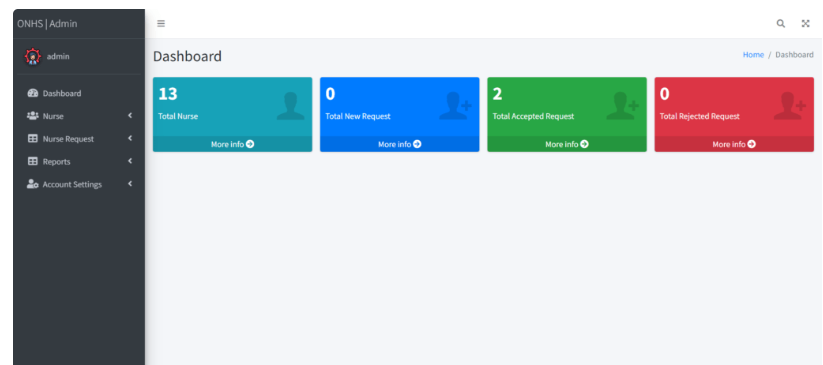Viewport: 823px width, 365px height.
Task: Expand the Nurse menu chevron
Action: tap(130, 116)
